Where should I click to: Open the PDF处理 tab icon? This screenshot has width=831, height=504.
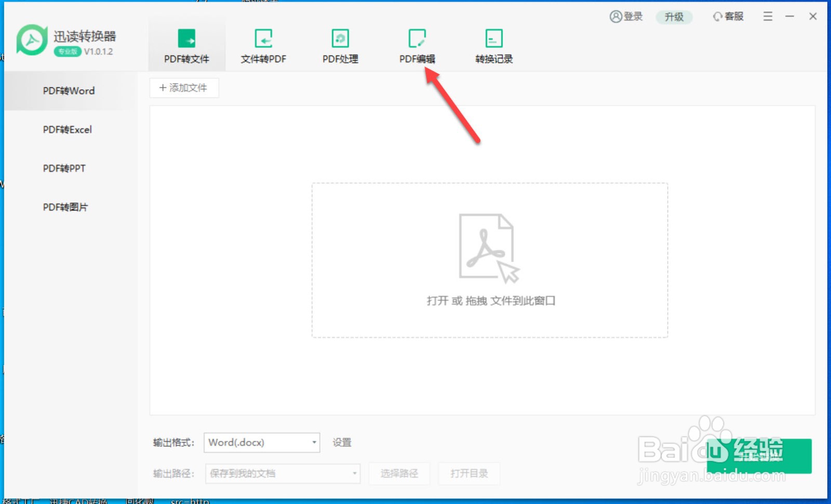(340, 38)
